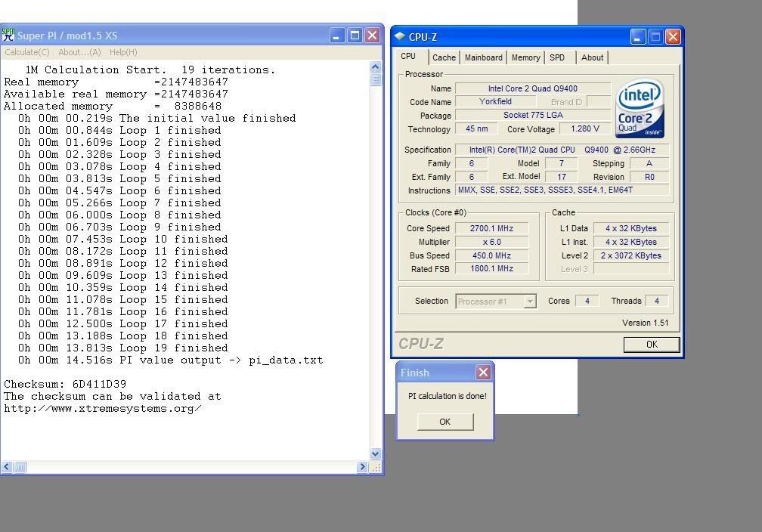Click the L1 Inst. cache value
762x532 pixels.
(x=630, y=242)
